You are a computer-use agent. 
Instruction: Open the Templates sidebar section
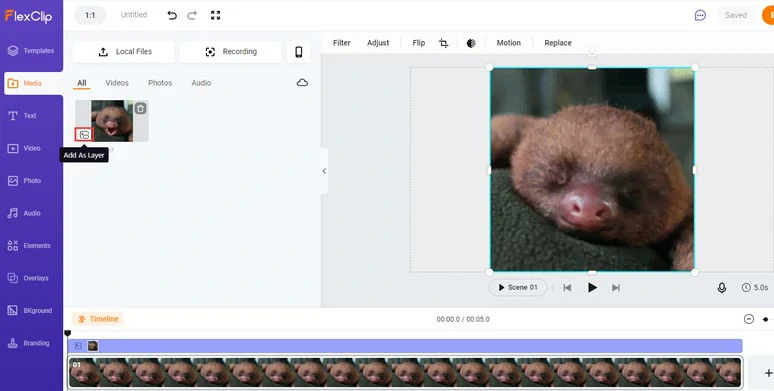pos(31,50)
